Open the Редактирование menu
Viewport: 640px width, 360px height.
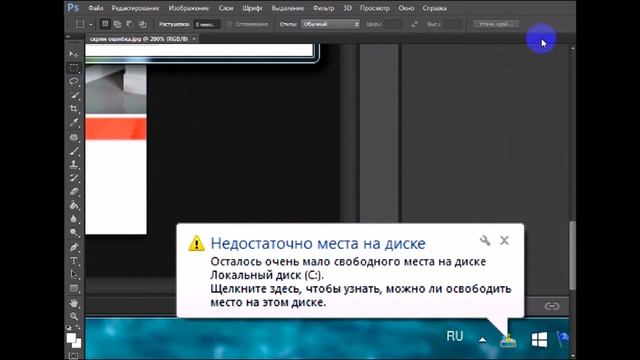pyautogui.click(x=135, y=8)
